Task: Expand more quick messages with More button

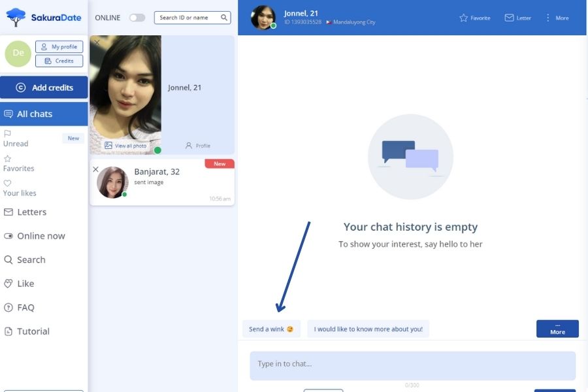Action: point(557,329)
